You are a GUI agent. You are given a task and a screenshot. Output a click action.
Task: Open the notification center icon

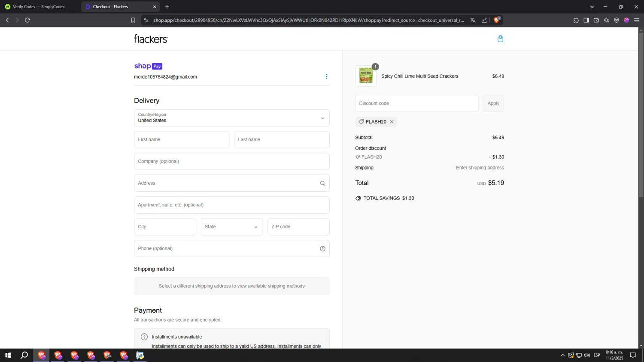(633, 355)
